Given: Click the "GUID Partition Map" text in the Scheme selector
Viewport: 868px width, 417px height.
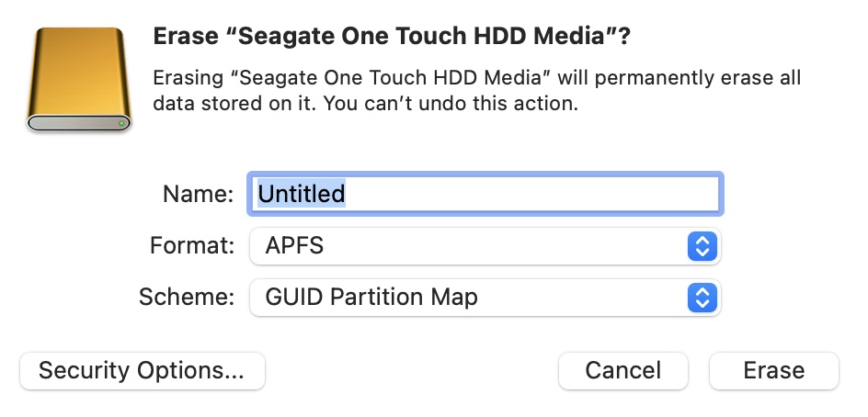Looking at the screenshot, I should [371, 298].
